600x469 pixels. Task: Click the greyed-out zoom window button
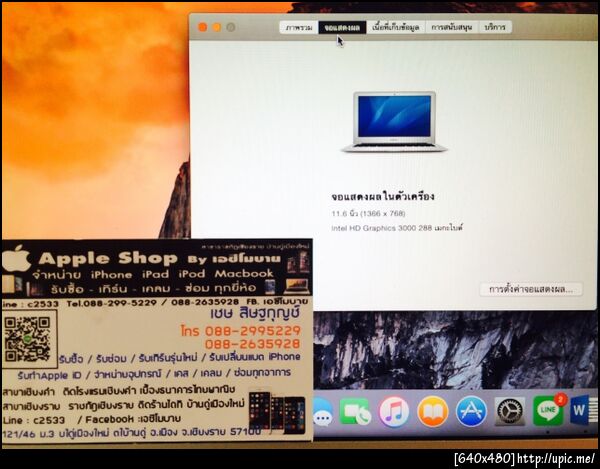coord(231,27)
